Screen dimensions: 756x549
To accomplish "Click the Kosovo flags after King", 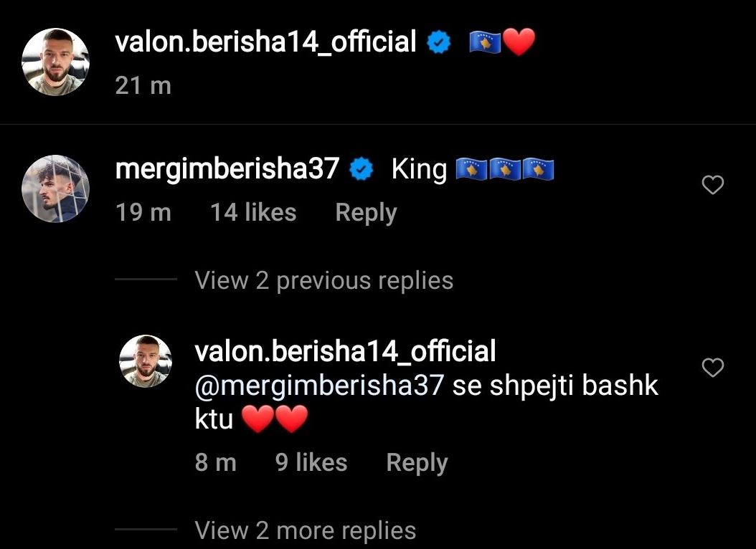I will tap(505, 170).
